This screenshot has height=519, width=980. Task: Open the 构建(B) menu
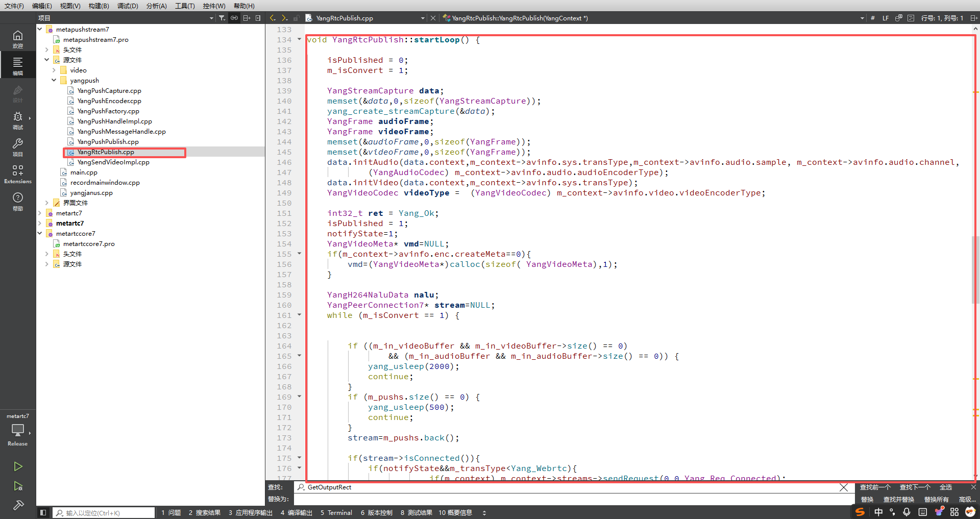coord(99,6)
